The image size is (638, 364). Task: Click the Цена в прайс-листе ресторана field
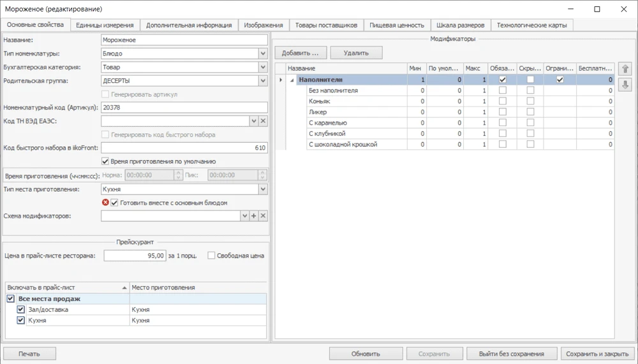pos(134,256)
